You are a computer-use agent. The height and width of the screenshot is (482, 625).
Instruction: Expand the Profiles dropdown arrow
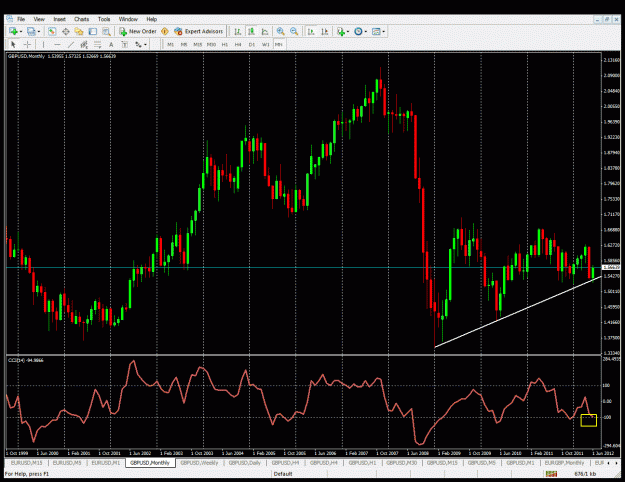pyautogui.click(x=39, y=31)
